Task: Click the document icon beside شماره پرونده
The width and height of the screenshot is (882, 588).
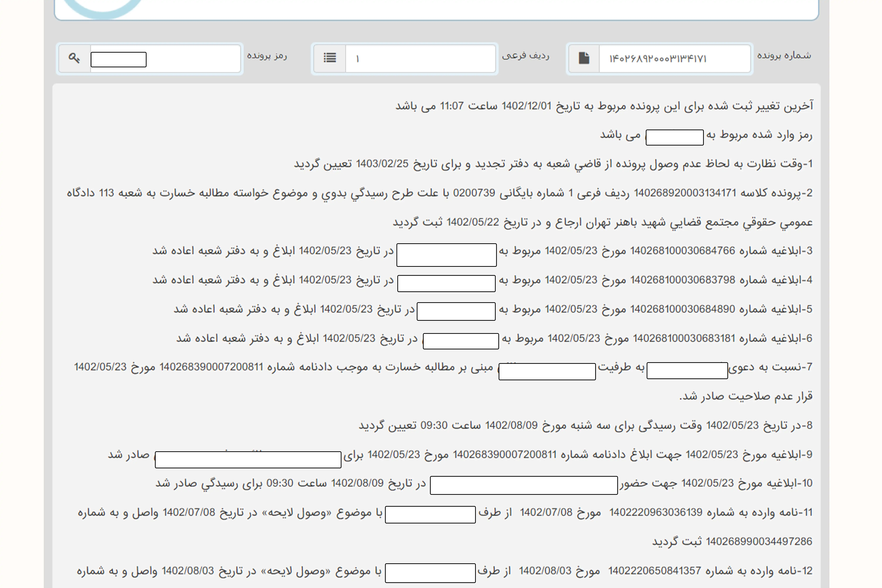Action: click(584, 58)
